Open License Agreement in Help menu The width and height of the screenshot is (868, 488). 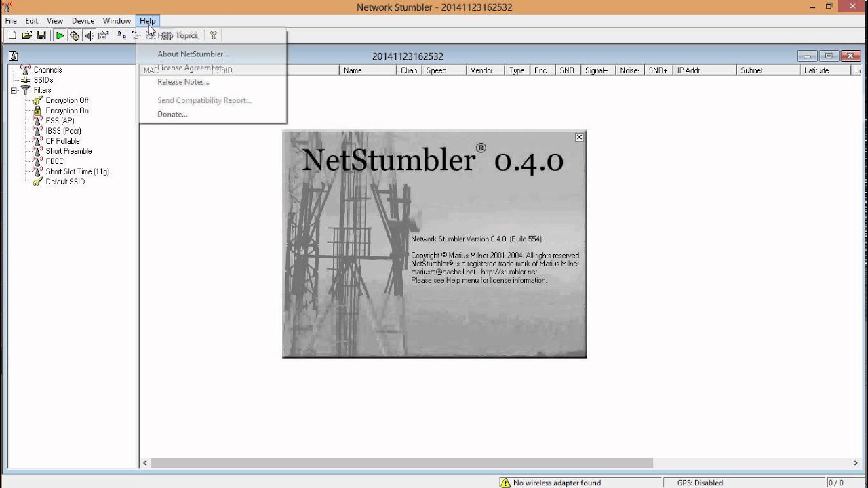pos(190,68)
